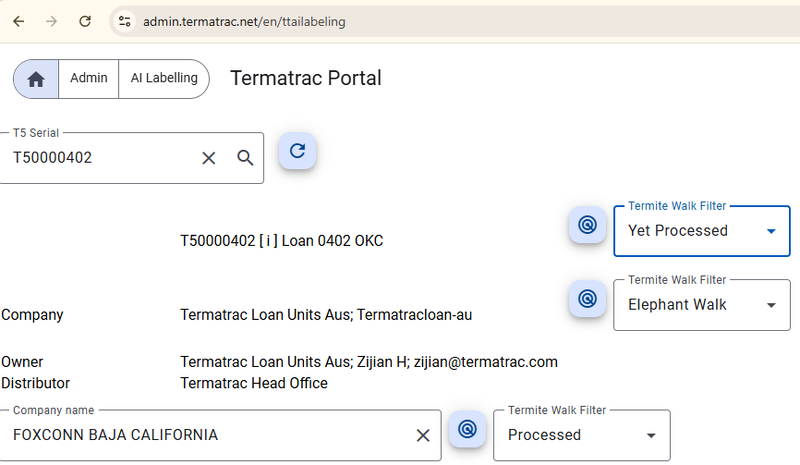Select the AI Labelling tab
The width and height of the screenshot is (800, 465).
[x=164, y=78]
